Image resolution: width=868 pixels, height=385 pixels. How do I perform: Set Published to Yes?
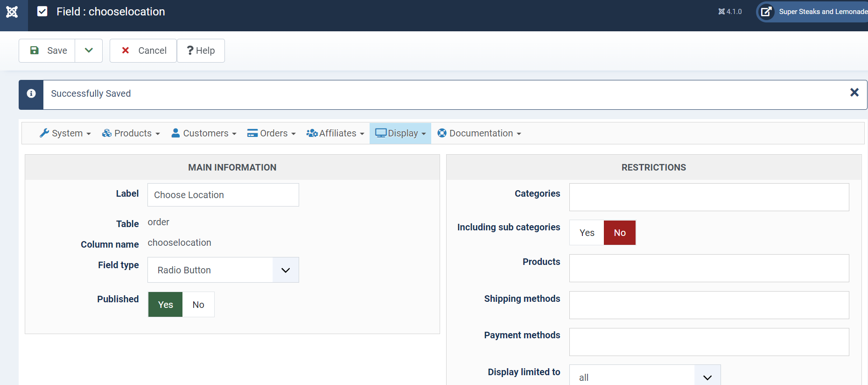pyautogui.click(x=165, y=305)
